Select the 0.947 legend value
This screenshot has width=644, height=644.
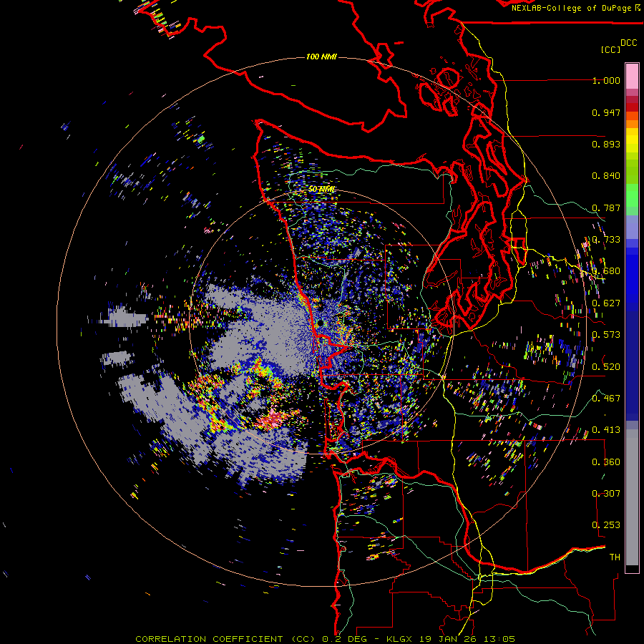(x=606, y=112)
